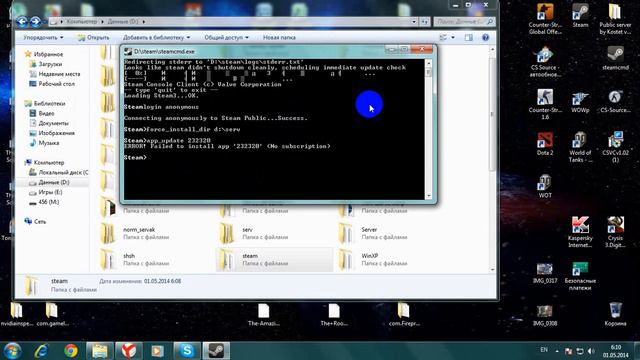Launch Counter-Strike 1.6 desktop shortcut
Screen dimensions: 640x360
[545, 104]
